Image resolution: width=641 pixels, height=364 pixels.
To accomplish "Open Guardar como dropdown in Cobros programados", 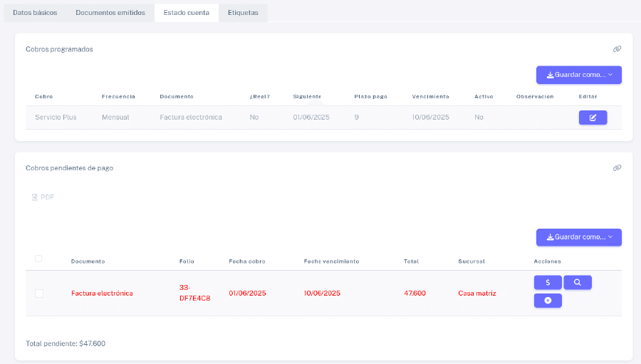I will (578, 75).
